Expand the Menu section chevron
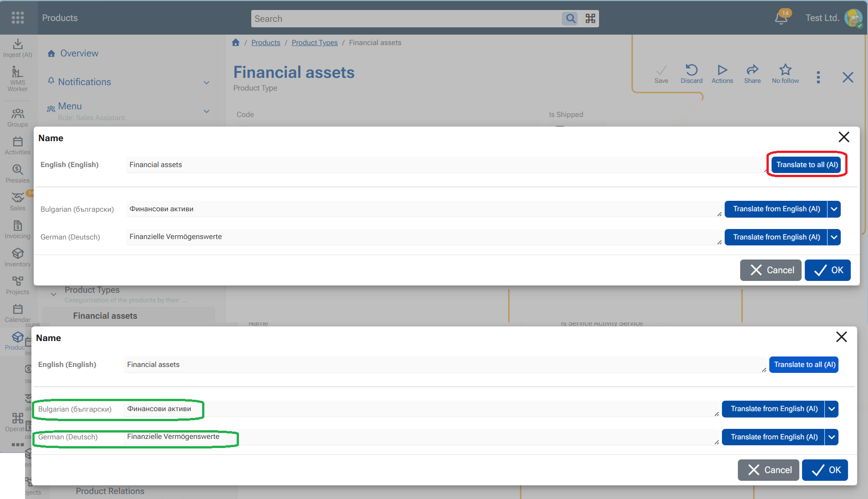This screenshot has width=868, height=499. pyautogui.click(x=207, y=111)
